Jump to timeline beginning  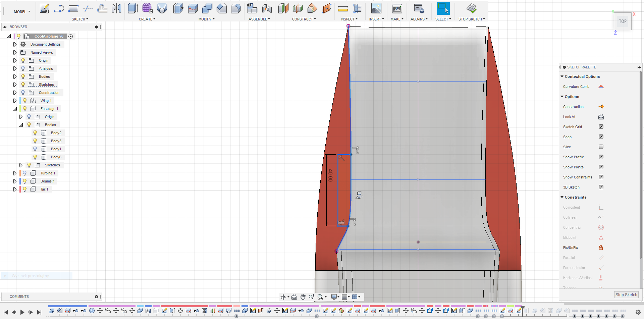click(x=5, y=312)
